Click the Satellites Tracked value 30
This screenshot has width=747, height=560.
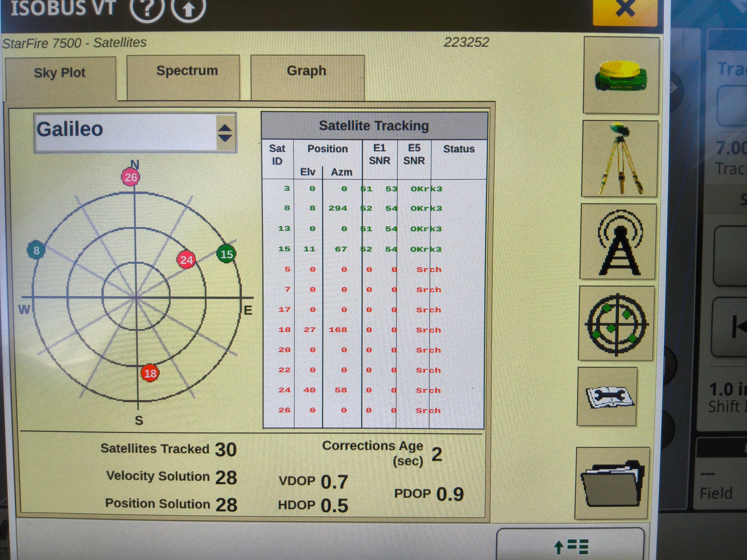click(226, 450)
